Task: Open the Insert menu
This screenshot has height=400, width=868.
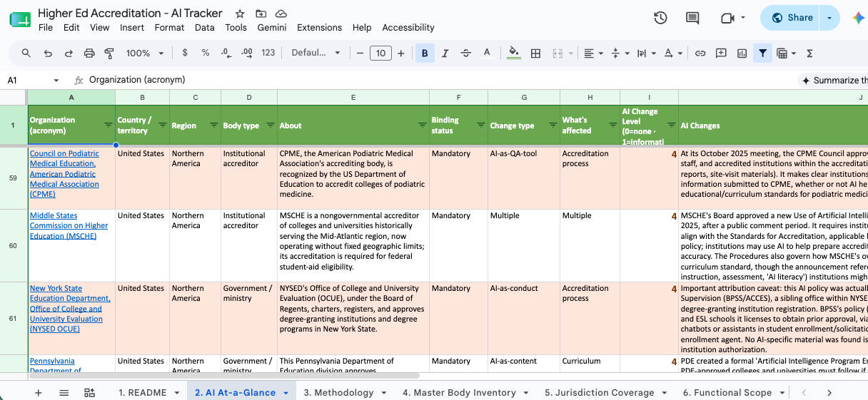Action: click(132, 28)
